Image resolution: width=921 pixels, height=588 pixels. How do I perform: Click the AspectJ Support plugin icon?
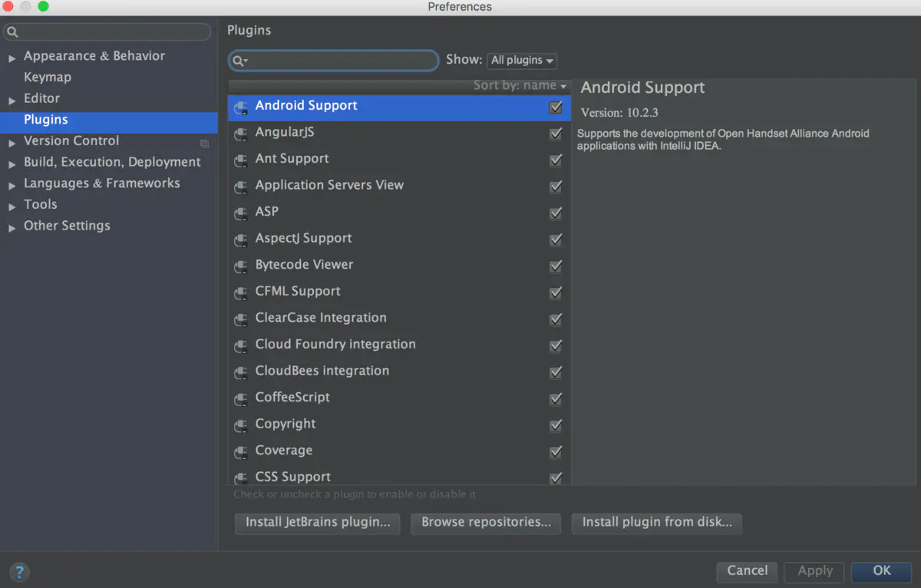241,239
